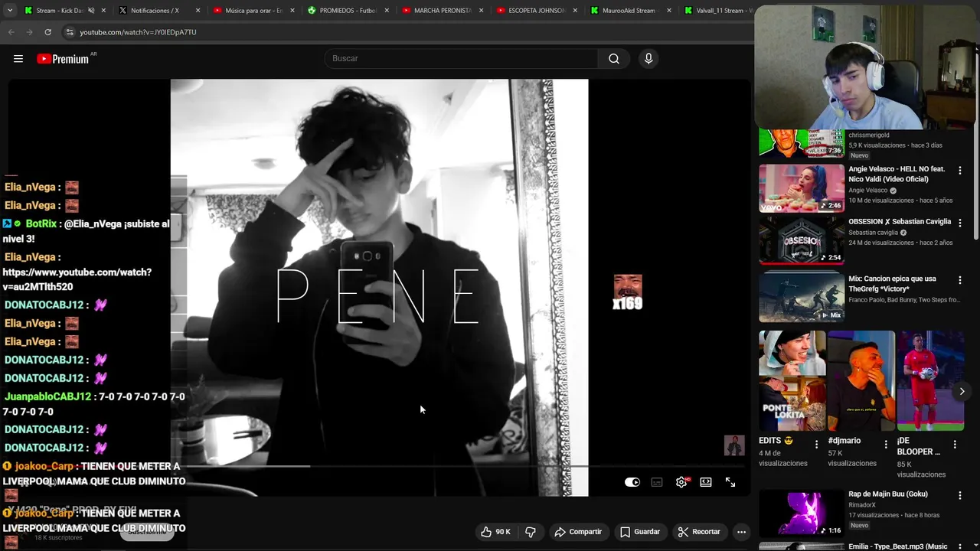Close the Notificaciones / X tab
Screen dimensions: 980x551
click(198, 11)
